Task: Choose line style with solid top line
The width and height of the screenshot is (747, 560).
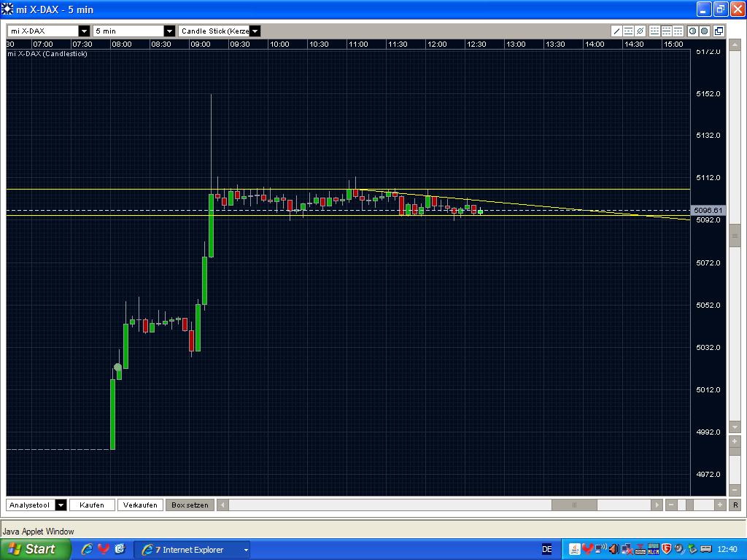Action: [678, 31]
